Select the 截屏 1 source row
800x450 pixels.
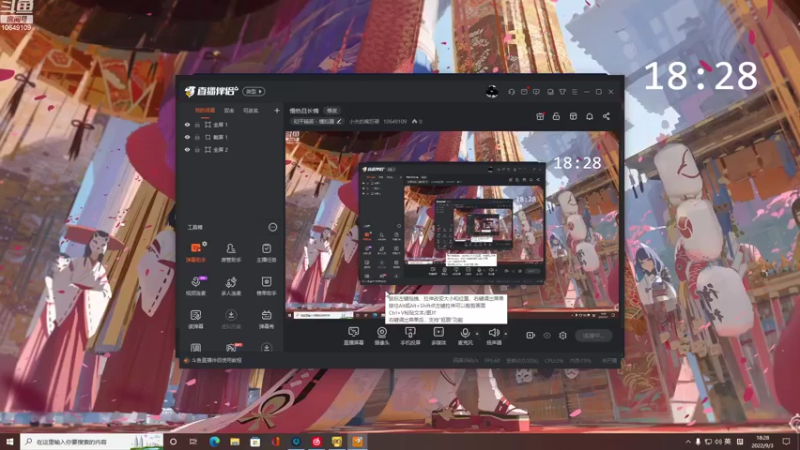[x=231, y=137]
